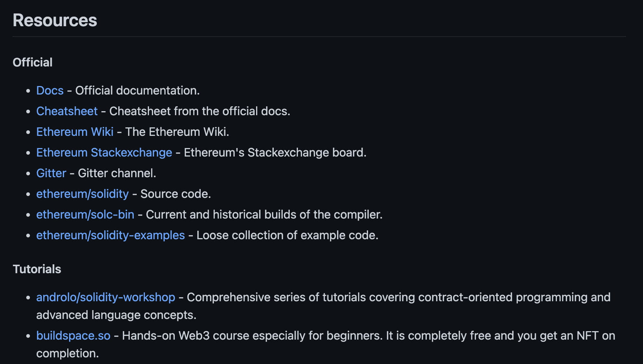Click the "Source code." description text
The width and height of the screenshot is (643, 364).
pyautogui.click(x=176, y=194)
